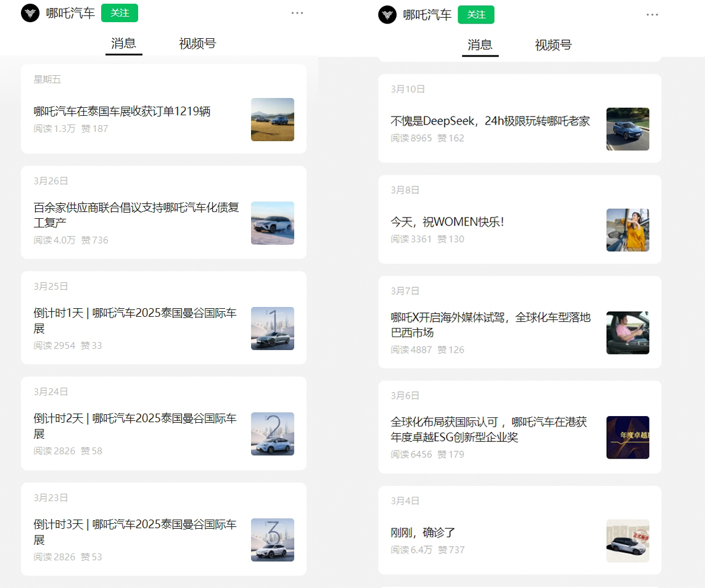The height and width of the screenshot is (588, 705).
Task: Open the 今天，祝WOMEN快乐 article title
Action: (447, 222)
